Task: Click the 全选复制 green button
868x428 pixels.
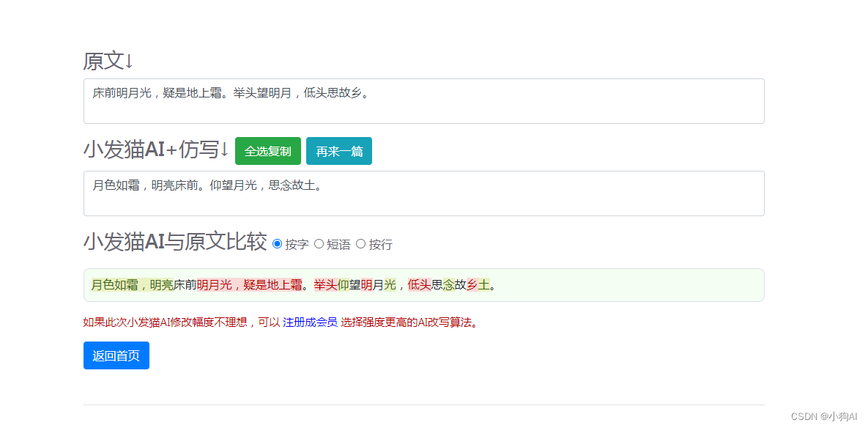Action: (268, 151)
